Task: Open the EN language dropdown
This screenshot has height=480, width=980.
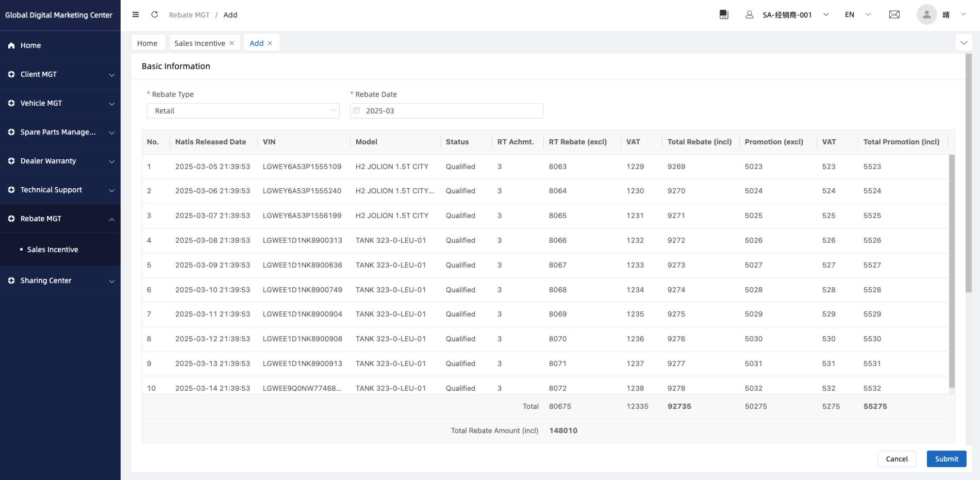Action: pos(857,14)
